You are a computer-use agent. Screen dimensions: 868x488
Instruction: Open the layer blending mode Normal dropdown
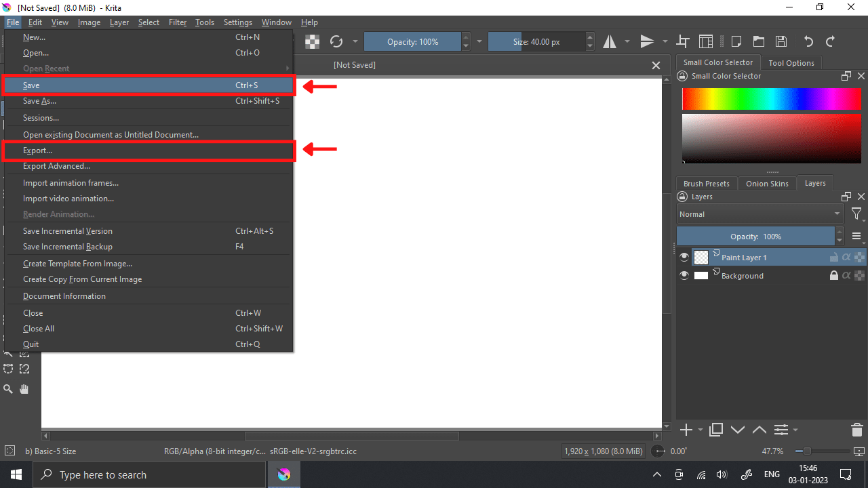[761, 214]
